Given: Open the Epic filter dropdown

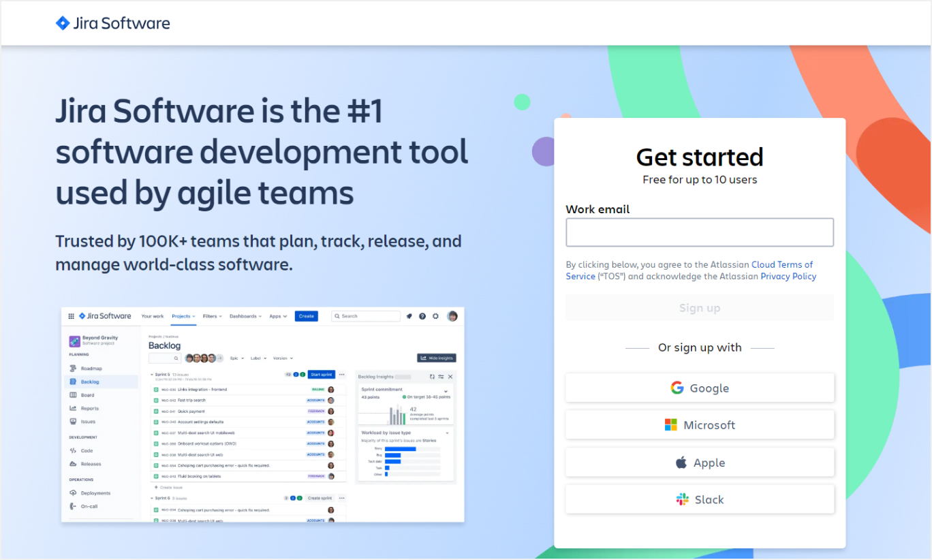Looking at the screenshot, I should 237,358.
